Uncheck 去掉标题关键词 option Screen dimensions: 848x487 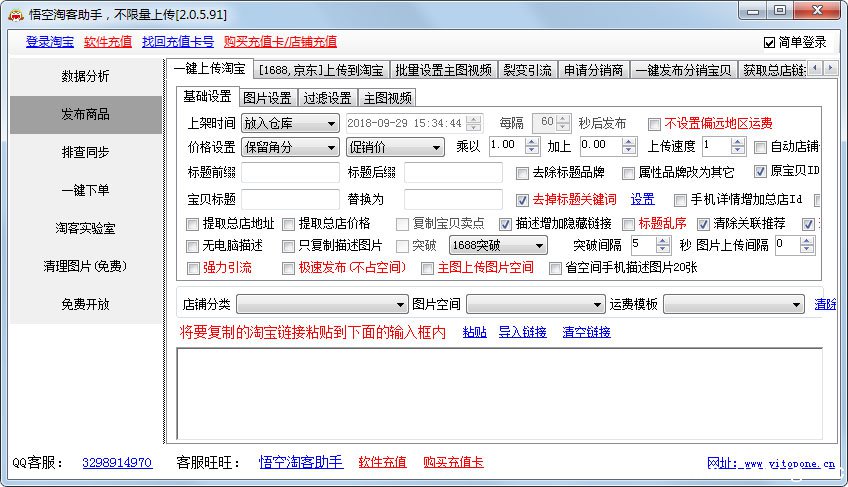522,200
